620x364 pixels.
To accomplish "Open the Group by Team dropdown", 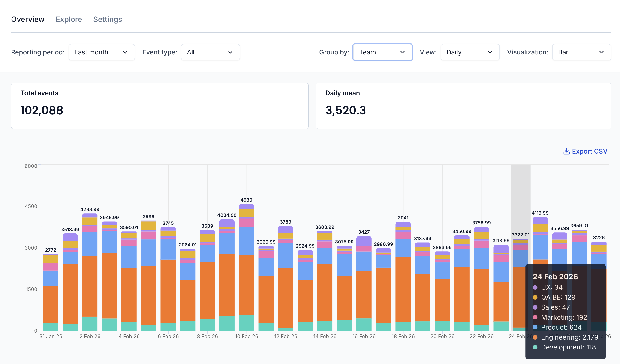I will [x=382, y=52].
